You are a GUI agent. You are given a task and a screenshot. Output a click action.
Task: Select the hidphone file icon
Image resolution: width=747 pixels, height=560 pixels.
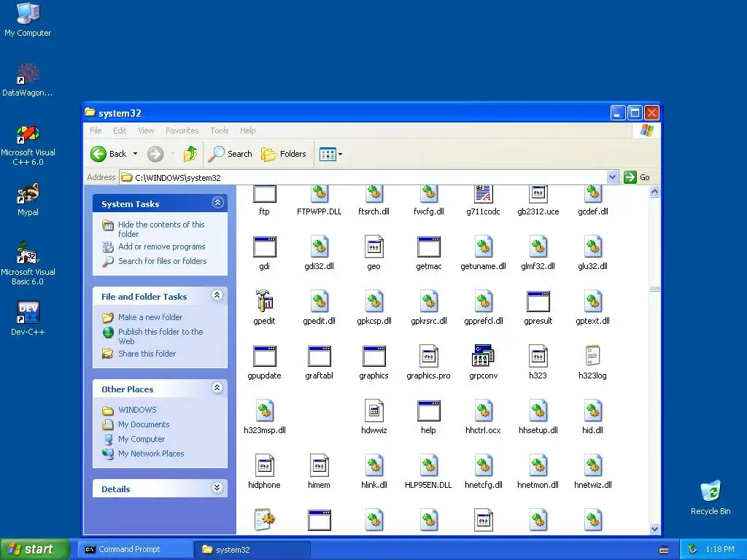pyautogui.click(x=264, y=465)
